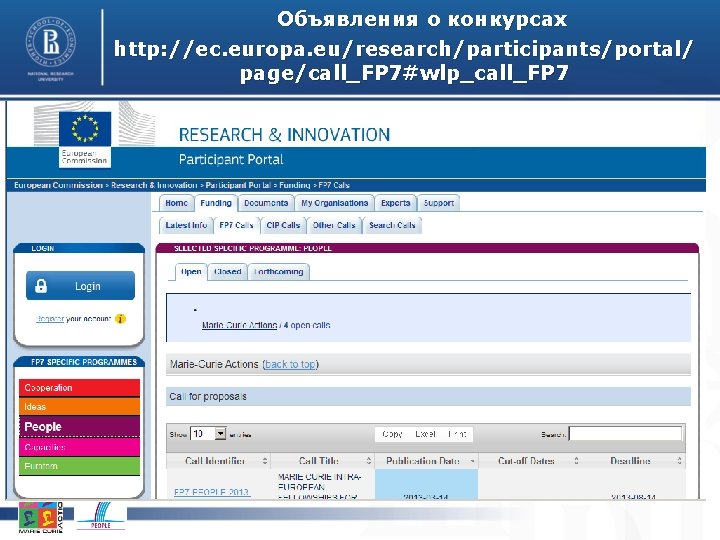Screen dimensions: 720x540
Task: Select the Forthcoming calls tab
Action: (x=279, y=272)
